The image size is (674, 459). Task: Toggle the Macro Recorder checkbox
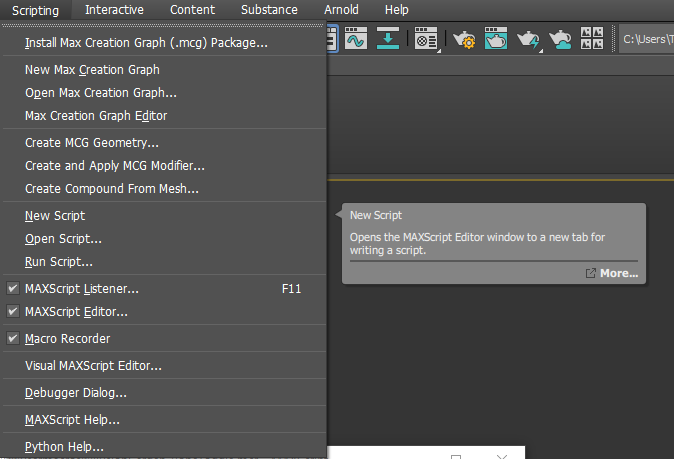(x=13, y=339)
